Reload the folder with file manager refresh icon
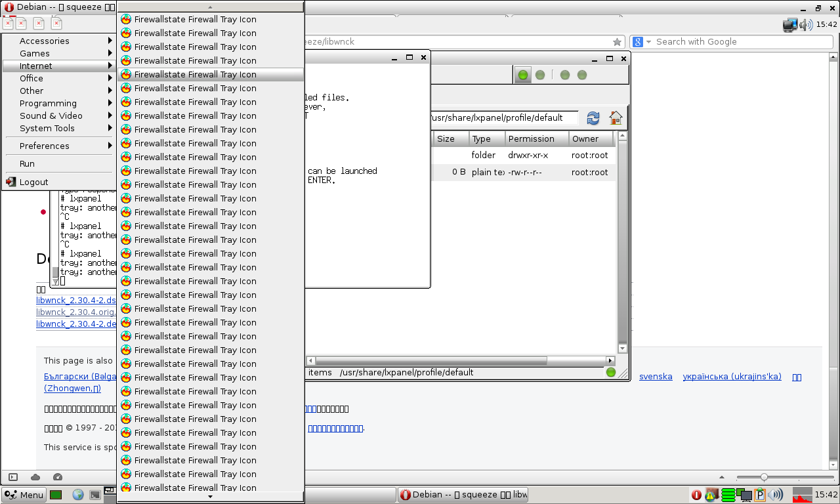This screenshot has width=840, height=504. (593, 118)
